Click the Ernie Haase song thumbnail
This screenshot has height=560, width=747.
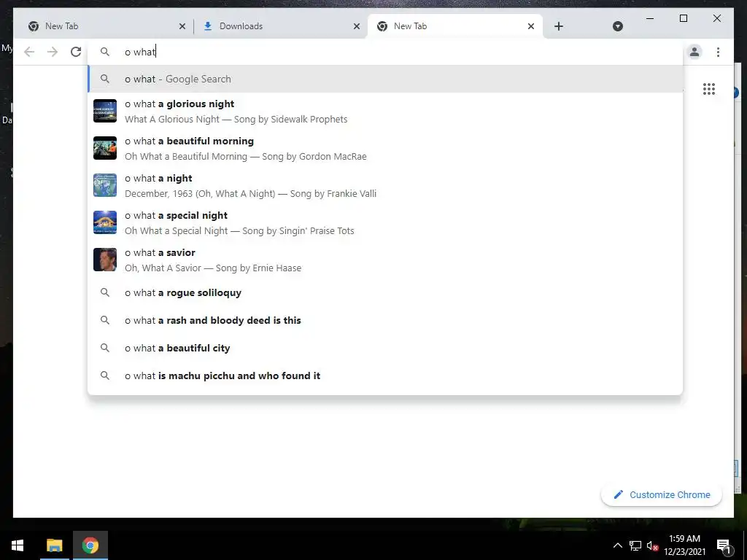point(105,260)
